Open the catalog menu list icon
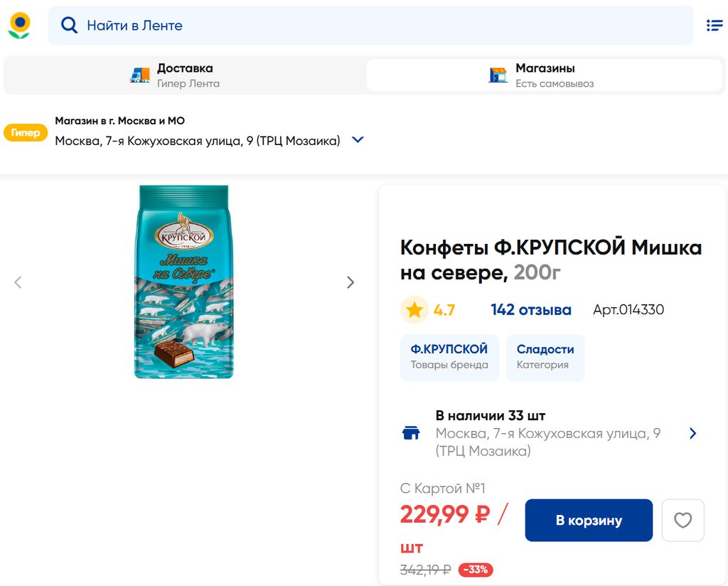This screenshot has width=728, height=586. coord(714,26)
